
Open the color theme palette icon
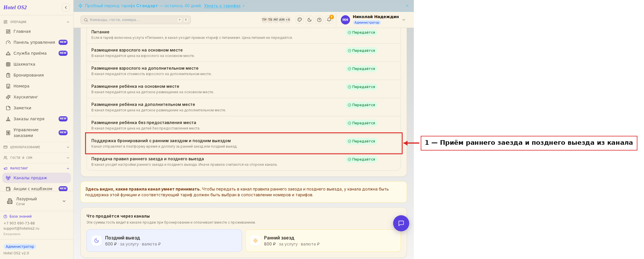[x=300, y=20]
